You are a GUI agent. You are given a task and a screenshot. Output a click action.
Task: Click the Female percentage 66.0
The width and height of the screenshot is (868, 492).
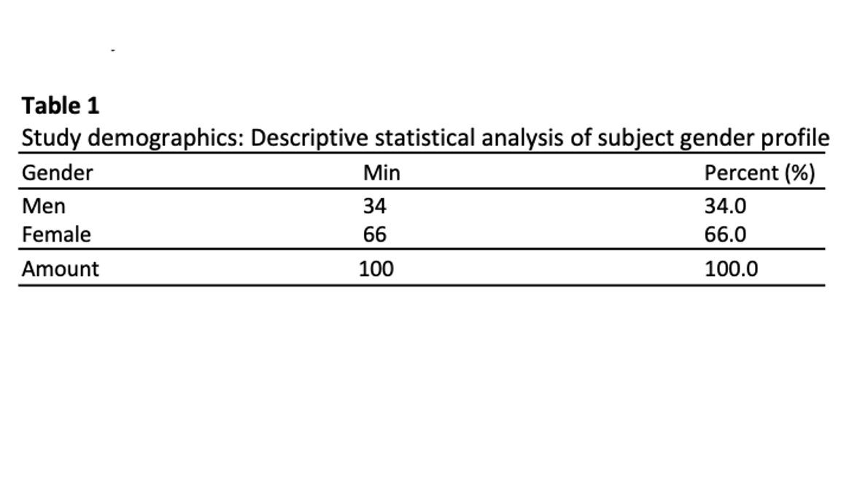[x=725, y=235]
